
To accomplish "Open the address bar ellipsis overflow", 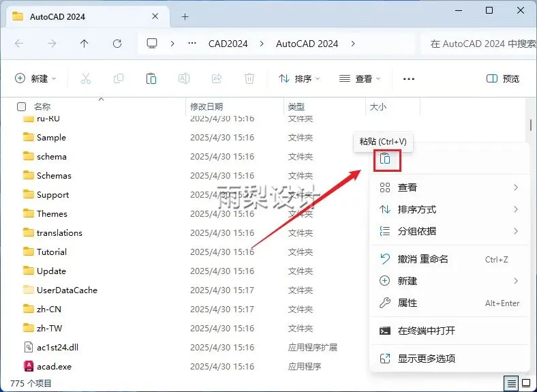I will [192, 44].
